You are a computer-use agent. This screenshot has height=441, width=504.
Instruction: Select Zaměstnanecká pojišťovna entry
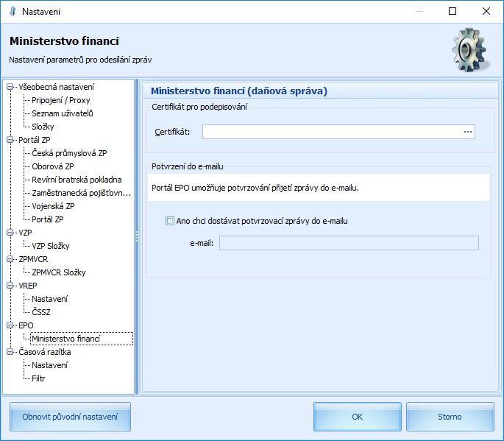coord(82,193)
